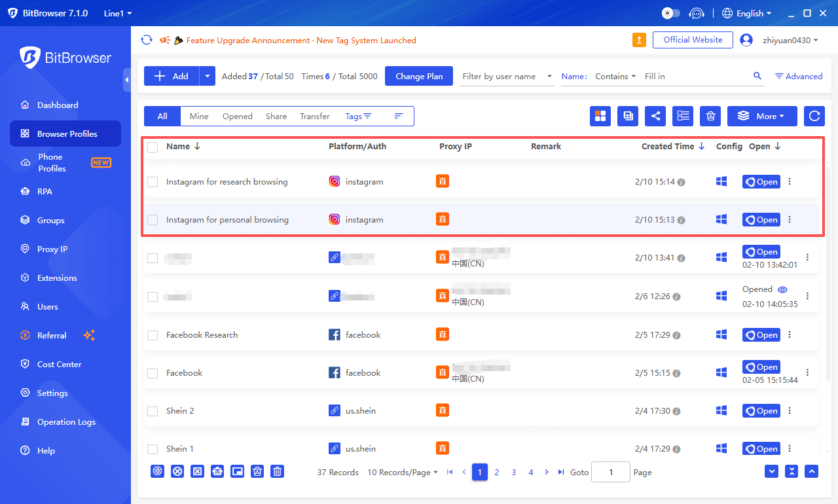Click the grid view icon above the profile list

pyautogui.click(x=600, y=116)
